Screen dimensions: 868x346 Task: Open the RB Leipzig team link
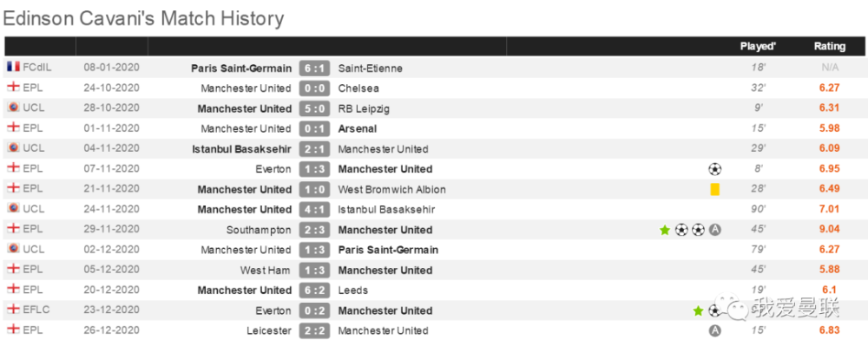click(364, 109)
